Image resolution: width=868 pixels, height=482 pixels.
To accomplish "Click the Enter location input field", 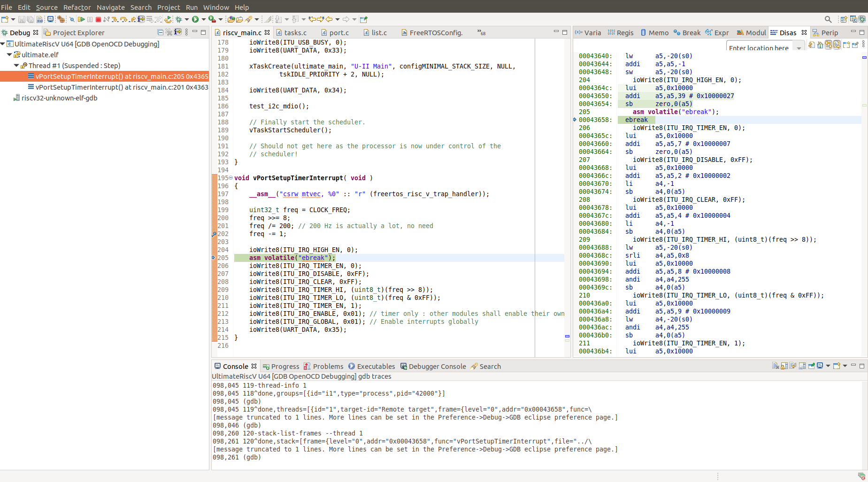I will click(x=758, y=48).
